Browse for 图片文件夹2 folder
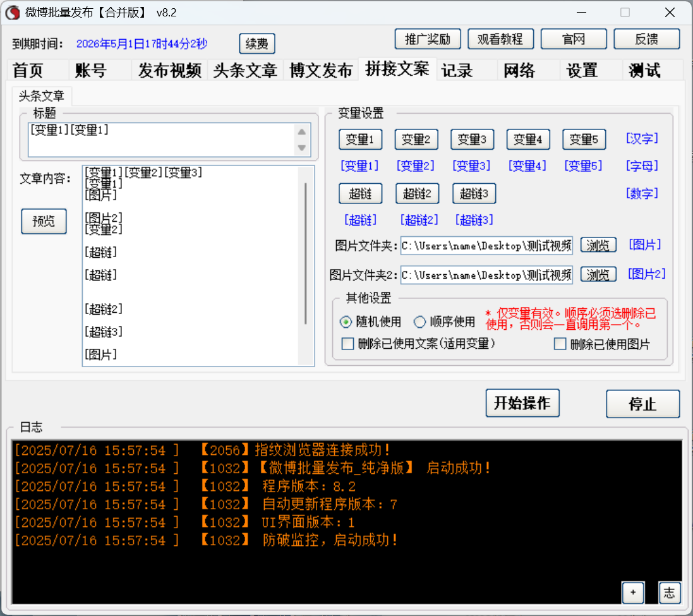Screen dimensions: 693x616 coord(598,275)
